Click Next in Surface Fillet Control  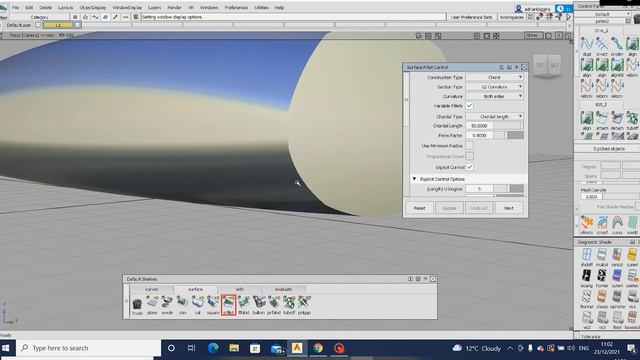click(x=509, y=208)
